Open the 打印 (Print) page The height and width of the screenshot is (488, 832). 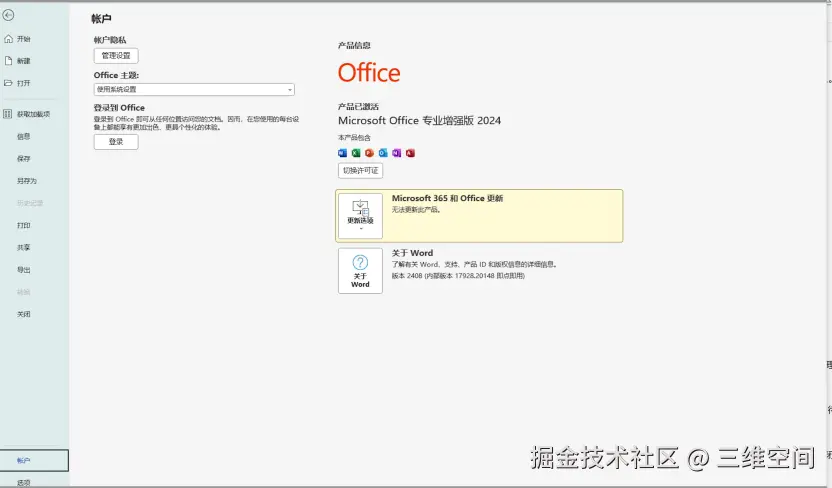point(23,225)
